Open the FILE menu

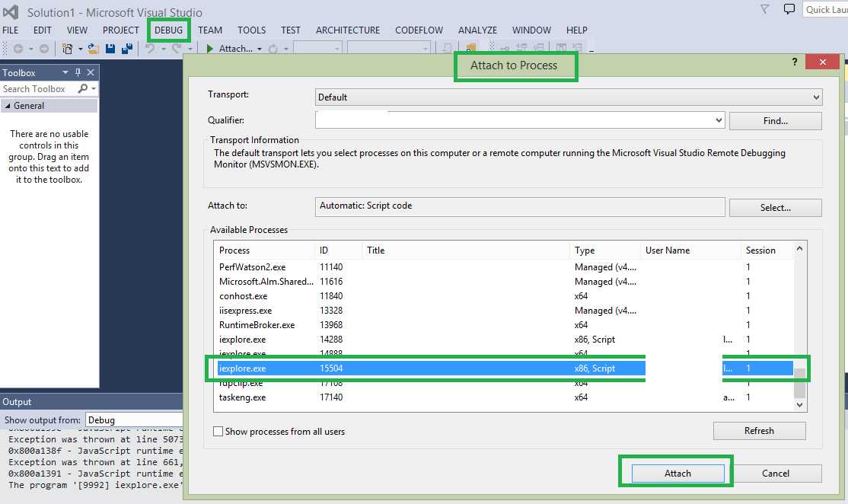tap(10, 30)
